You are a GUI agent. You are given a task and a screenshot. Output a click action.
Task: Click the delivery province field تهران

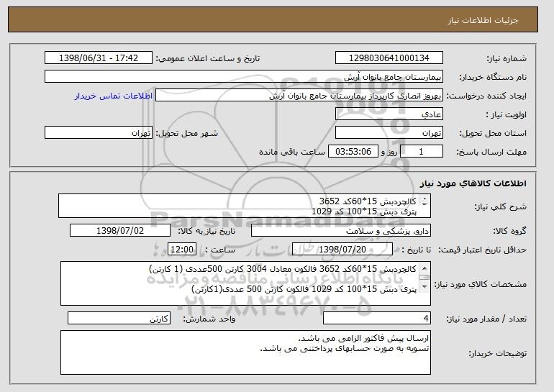pos(389,133)
